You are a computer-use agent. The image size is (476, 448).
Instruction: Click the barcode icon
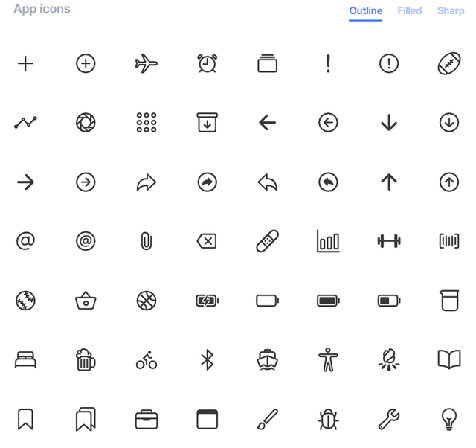[449, 241]
